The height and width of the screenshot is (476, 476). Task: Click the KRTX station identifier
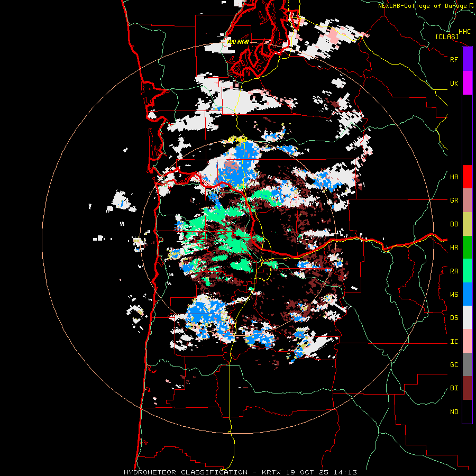(272, 472)
